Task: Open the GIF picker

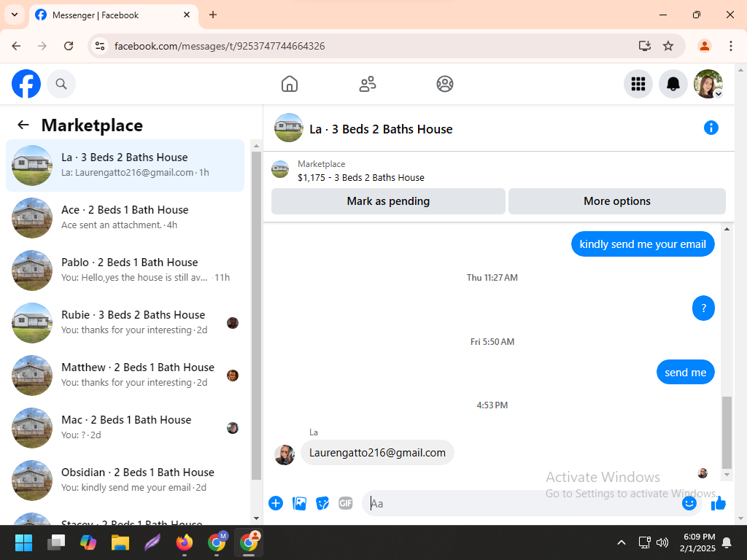Action: [x=345, y=503]
